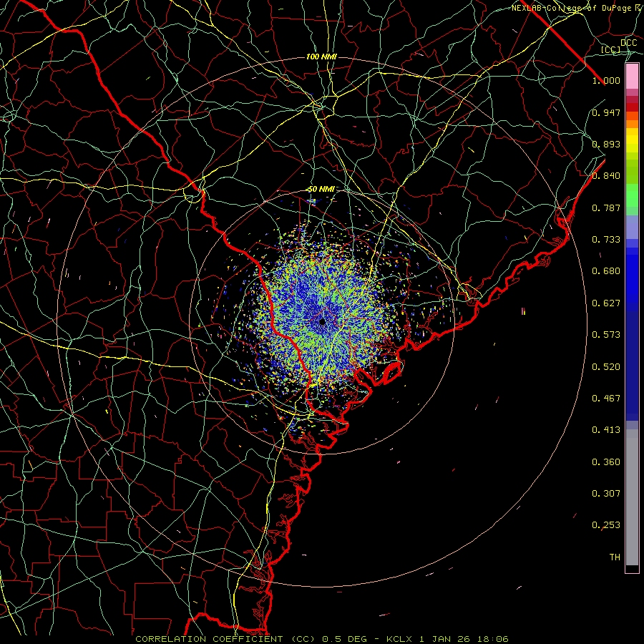This screenshot has width=644, height=644.
Task: Click the 0.787 scale value
Action: pos(606,208)
